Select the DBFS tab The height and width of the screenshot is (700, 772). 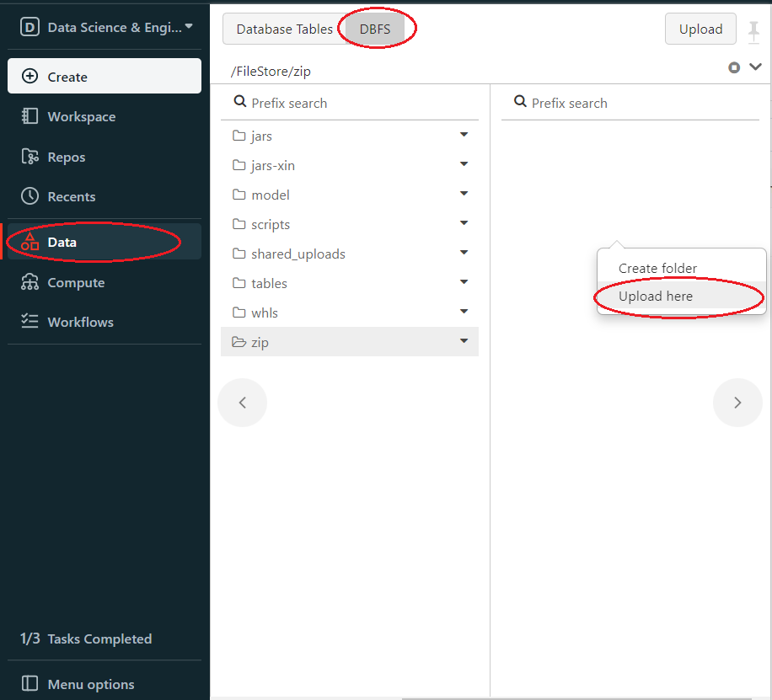pyautogui.click(x=375, y=29)
